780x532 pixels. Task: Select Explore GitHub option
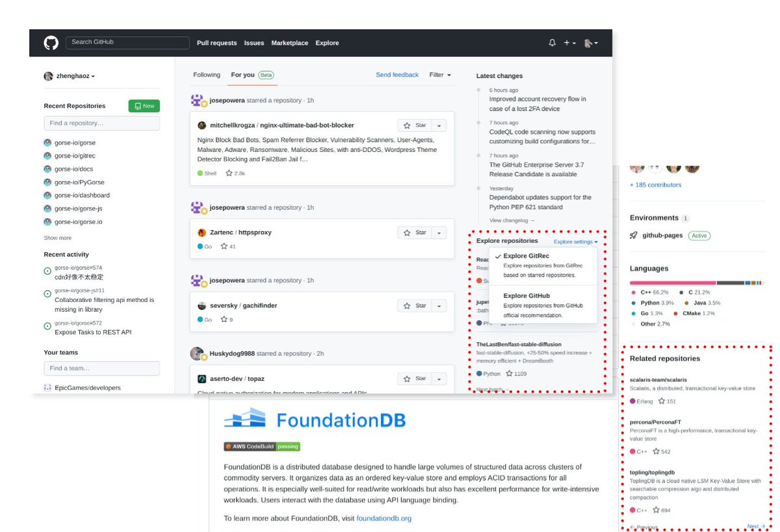543,305
